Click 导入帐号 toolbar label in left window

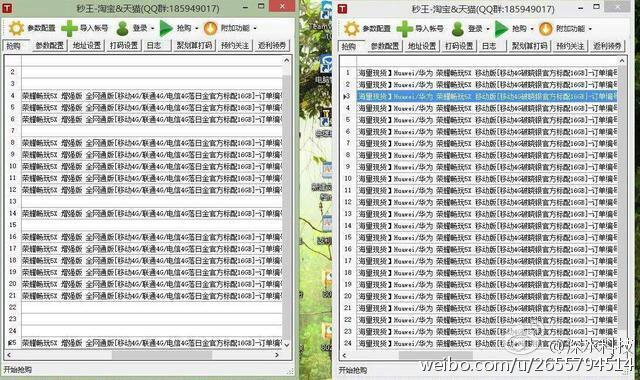pyautogui.click(x=94, y=28)
